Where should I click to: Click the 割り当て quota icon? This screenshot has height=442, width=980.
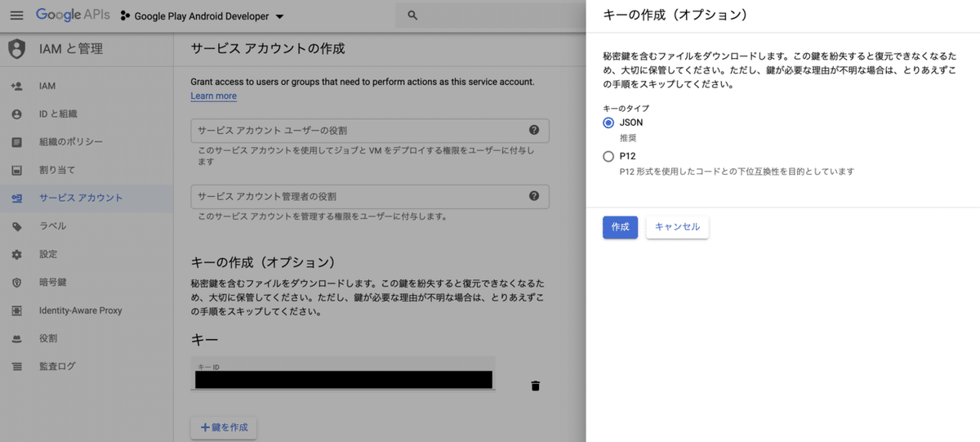16,171
